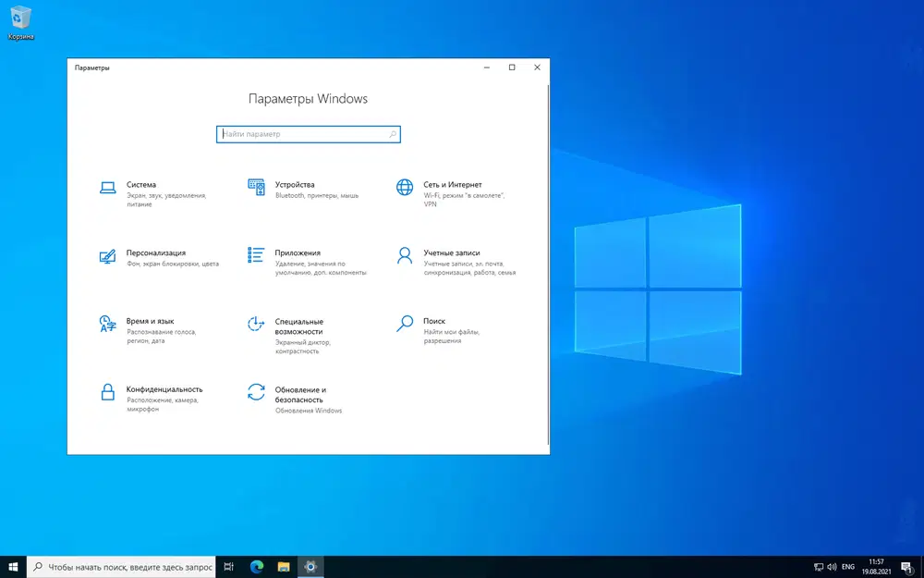This screenshot has height=578, width=924.
Task: Click the Settings gear on the taskbar
Action: point(310,568)
